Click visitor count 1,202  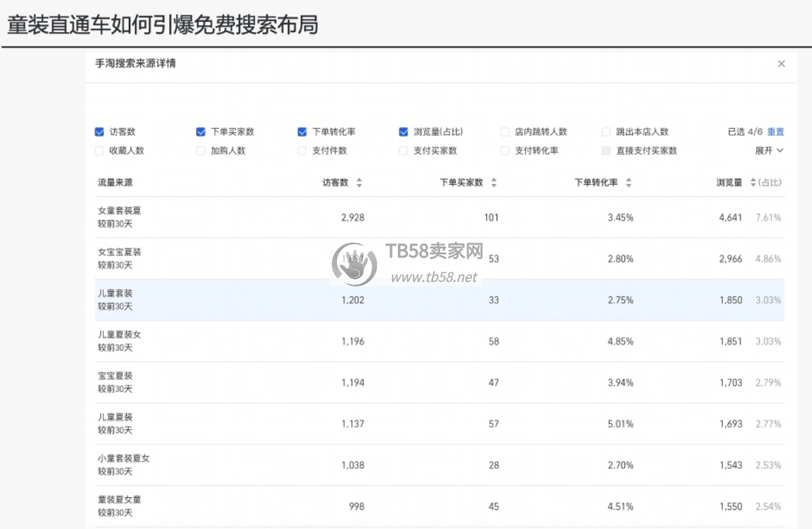pos(353,300)
